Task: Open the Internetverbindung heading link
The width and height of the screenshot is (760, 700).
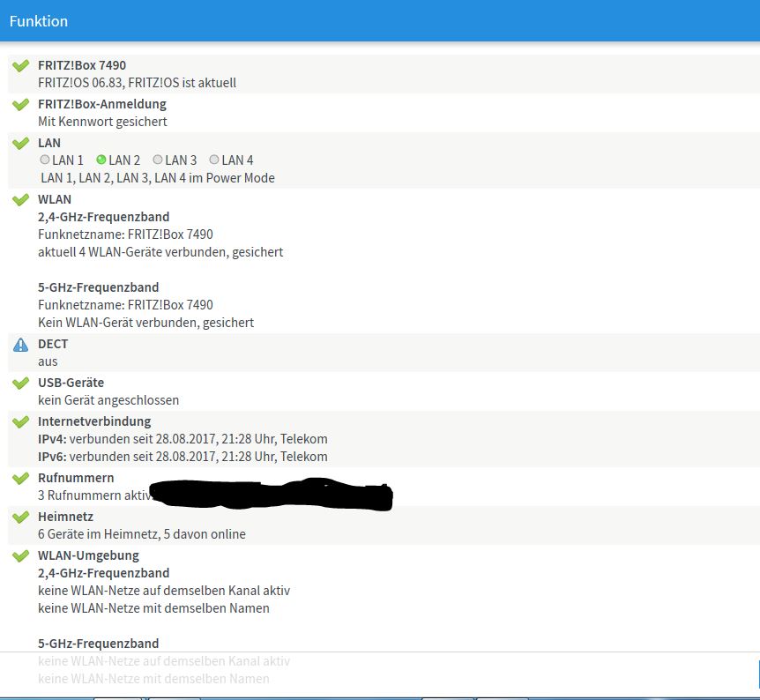Action: pos(94,421)
